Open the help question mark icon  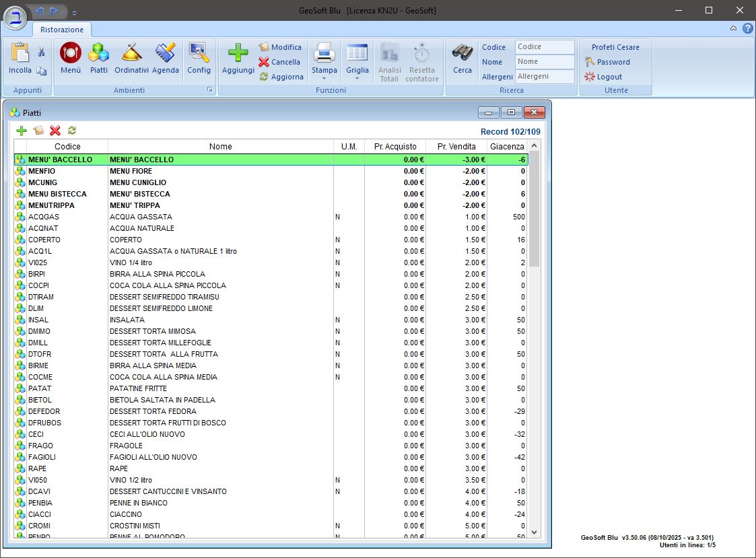point(747,28)
